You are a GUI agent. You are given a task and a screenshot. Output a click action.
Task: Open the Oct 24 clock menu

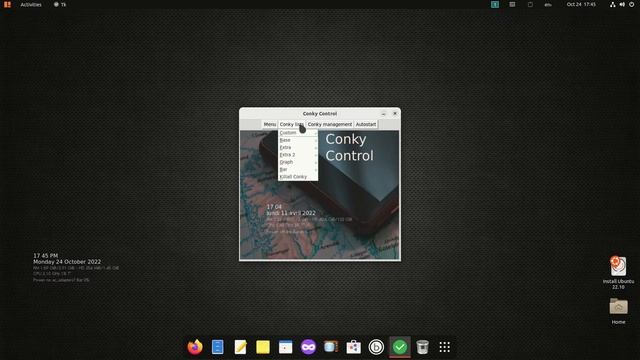581,4
